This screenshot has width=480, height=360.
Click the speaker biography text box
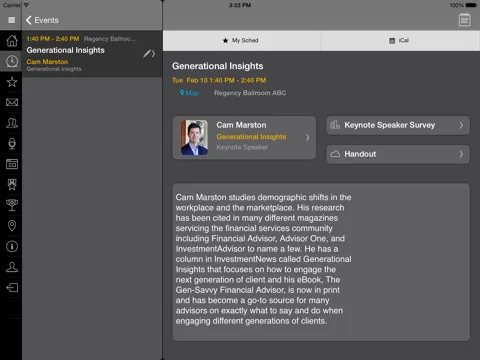321,262
